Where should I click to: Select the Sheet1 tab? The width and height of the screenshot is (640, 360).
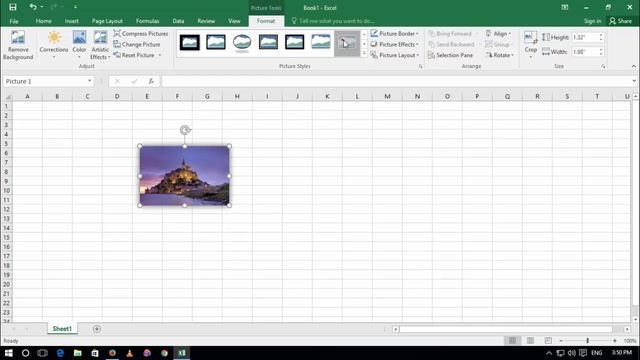point(62,329)
